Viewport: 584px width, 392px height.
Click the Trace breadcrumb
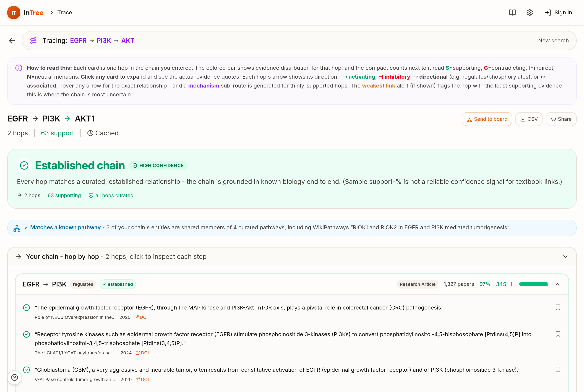pyautogui.click(x=65, y=13)
